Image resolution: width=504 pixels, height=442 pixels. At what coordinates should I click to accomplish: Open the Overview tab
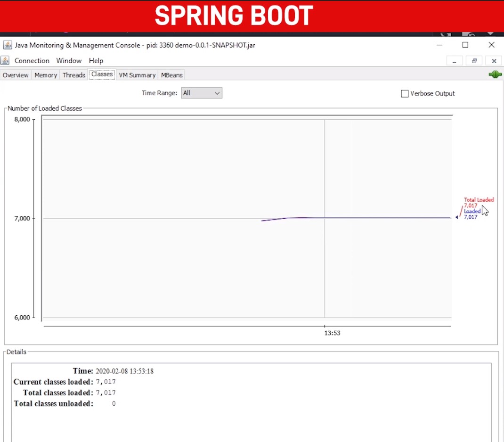click(16, 74)
